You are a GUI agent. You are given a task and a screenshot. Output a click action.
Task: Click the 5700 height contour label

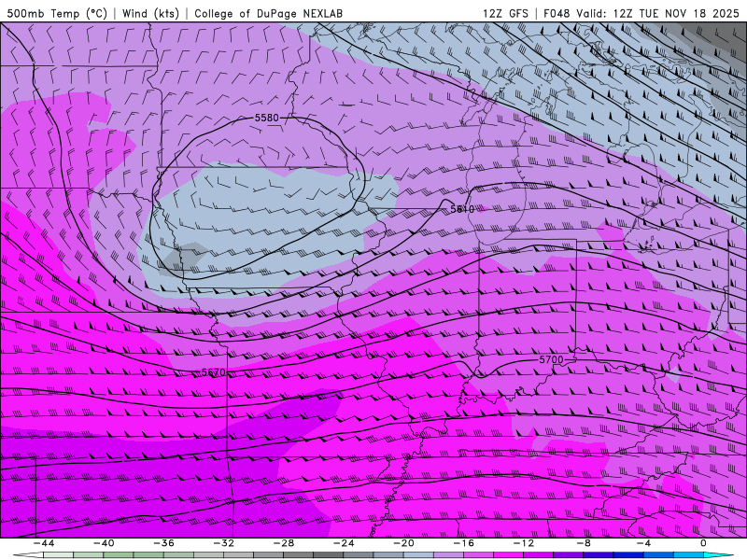click(x=551, y=359)
